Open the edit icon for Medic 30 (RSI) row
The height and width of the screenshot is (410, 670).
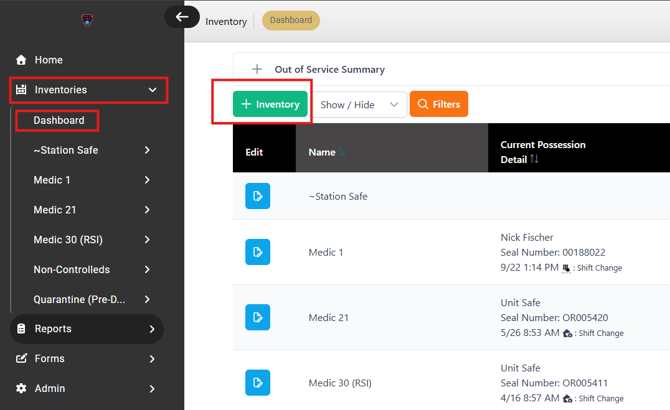coord(258,383)
